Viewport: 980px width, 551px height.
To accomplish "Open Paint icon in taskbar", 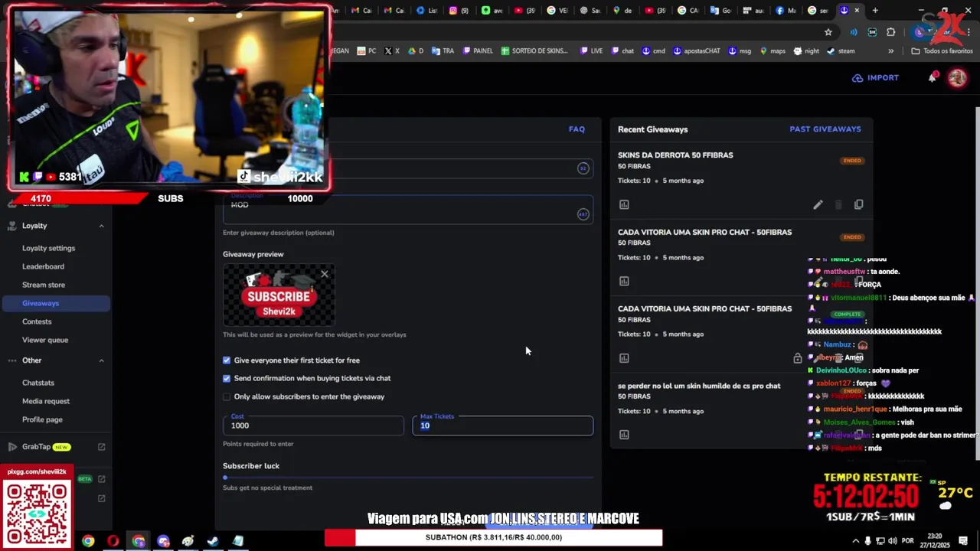I will [188, 541].
